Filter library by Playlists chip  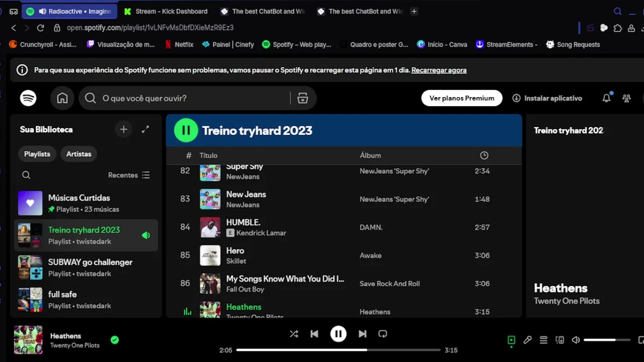37,154
